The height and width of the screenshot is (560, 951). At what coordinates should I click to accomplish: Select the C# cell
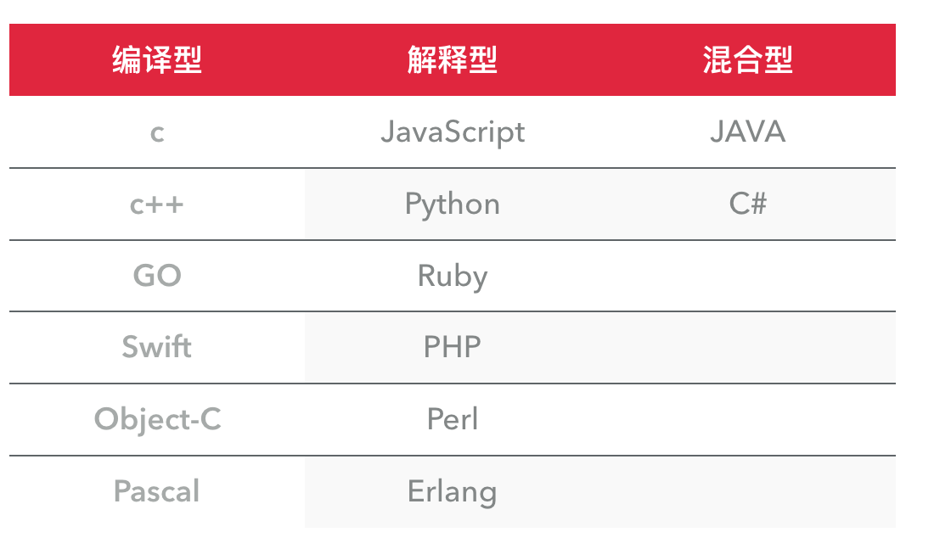click(747, 204)
